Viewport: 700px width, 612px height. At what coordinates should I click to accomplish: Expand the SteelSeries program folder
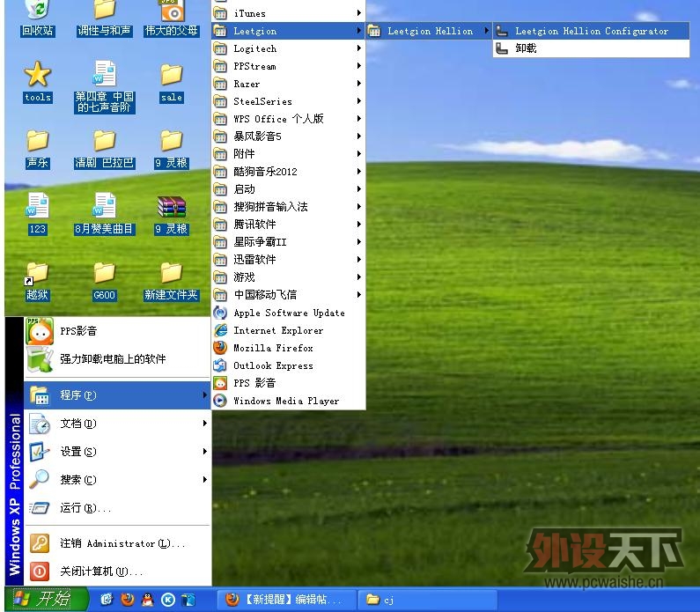tap(289, 101)
